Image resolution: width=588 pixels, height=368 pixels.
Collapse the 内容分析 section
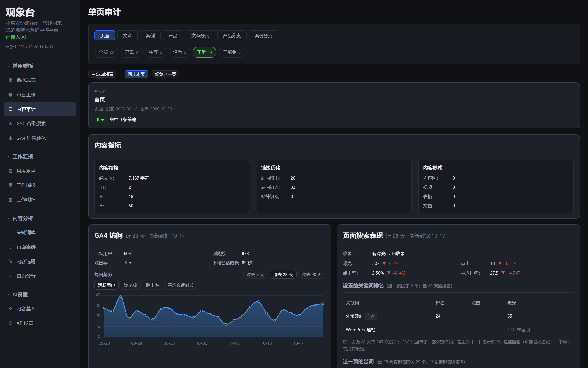point(20,218)
